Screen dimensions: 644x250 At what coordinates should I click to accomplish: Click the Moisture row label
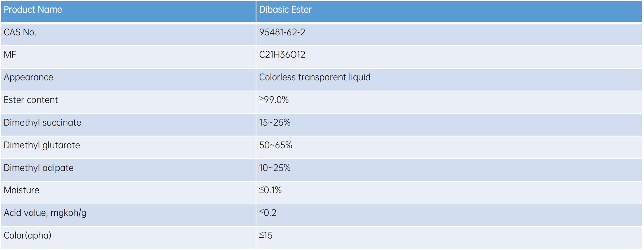coord(22,191)
